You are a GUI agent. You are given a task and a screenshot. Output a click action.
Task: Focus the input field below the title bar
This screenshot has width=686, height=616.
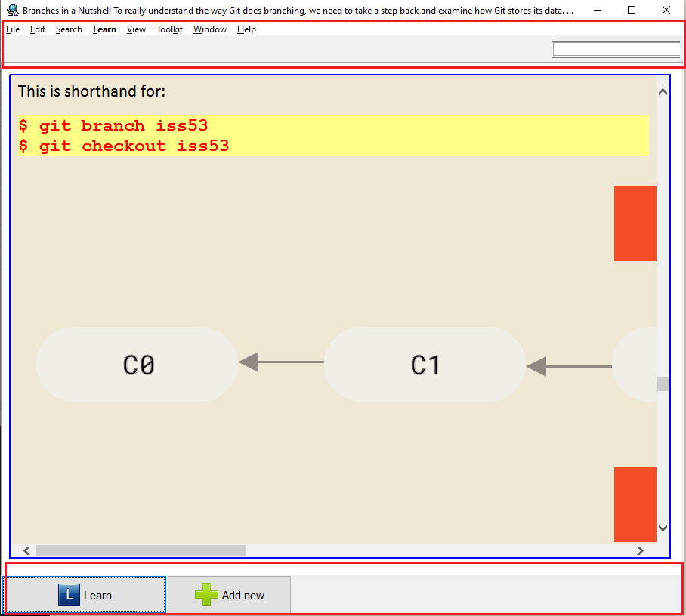[616, 50]
